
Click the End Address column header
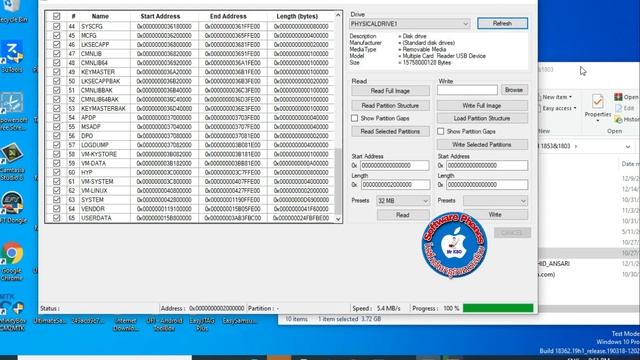coord(228,16)
